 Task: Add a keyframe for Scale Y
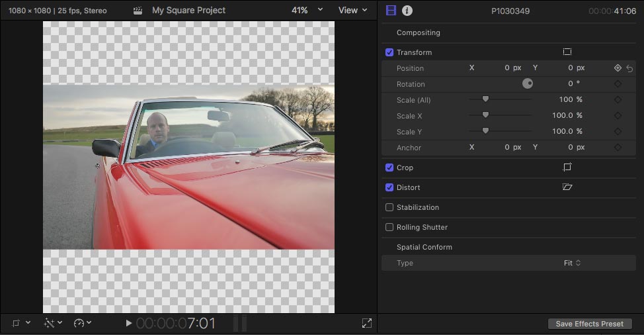pos(618,132)
